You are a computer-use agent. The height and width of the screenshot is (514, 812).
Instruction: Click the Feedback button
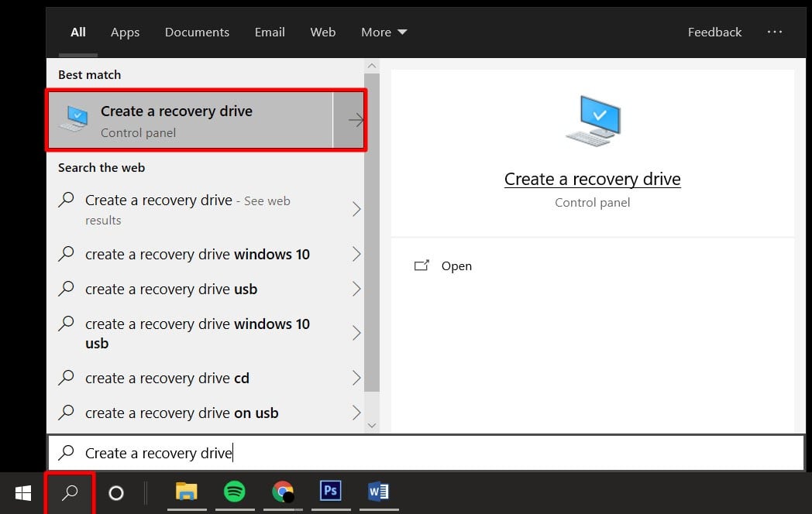click(714, 32)
